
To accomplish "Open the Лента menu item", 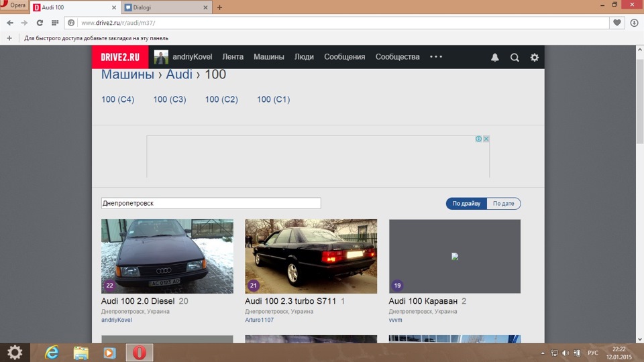I will [233, 57].
